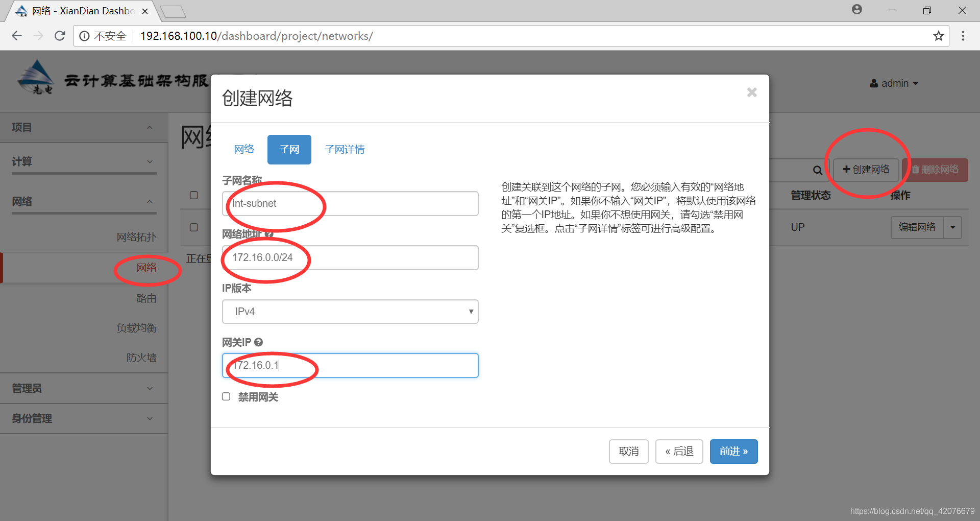
Task: Close the XianDian Dashboard browser tab
Action: (x=145, y=11)
